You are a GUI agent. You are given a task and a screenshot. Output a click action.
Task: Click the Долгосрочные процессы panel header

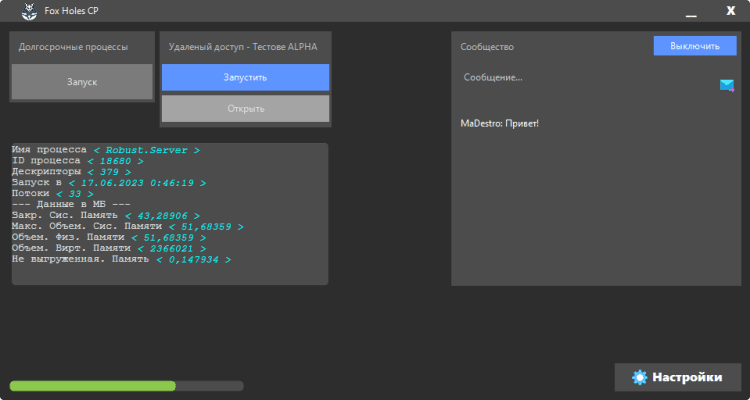click(x=73, y=46)
